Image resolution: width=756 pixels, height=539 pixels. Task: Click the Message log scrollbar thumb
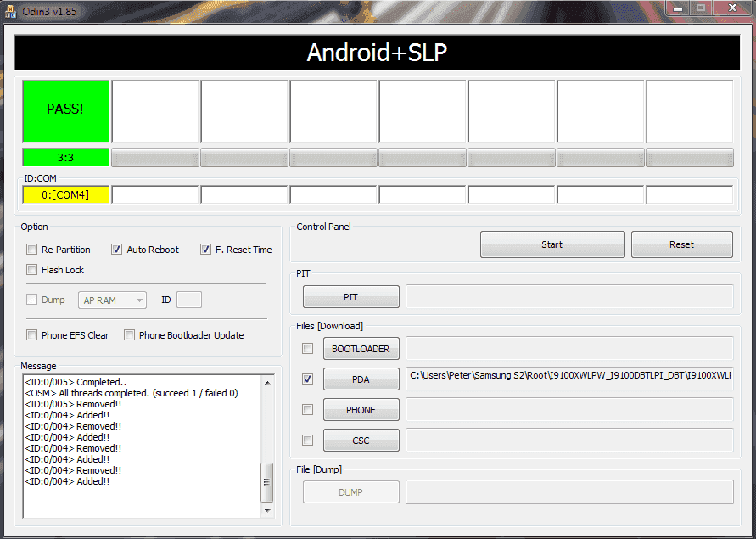click(x=266, y=482)
